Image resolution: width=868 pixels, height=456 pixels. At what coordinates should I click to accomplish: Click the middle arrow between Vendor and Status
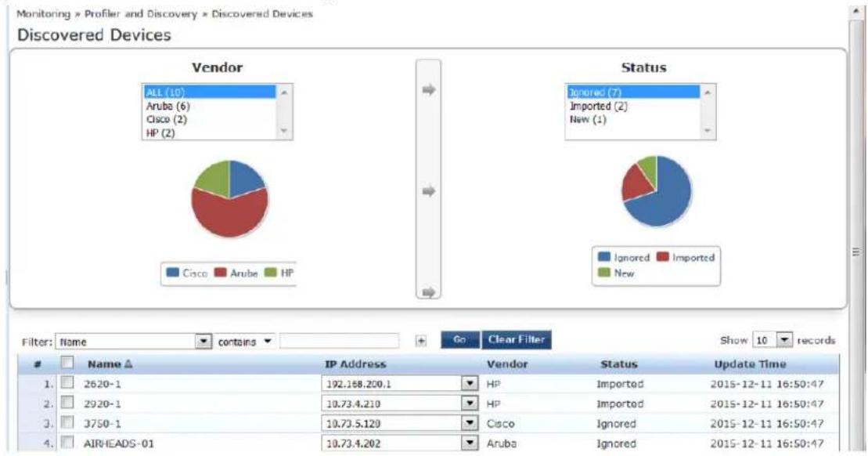[x=428, y=191]
